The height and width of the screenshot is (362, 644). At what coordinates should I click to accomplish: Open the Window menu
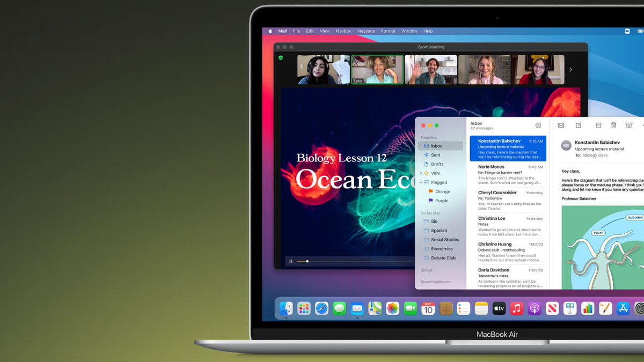point(409,31)
